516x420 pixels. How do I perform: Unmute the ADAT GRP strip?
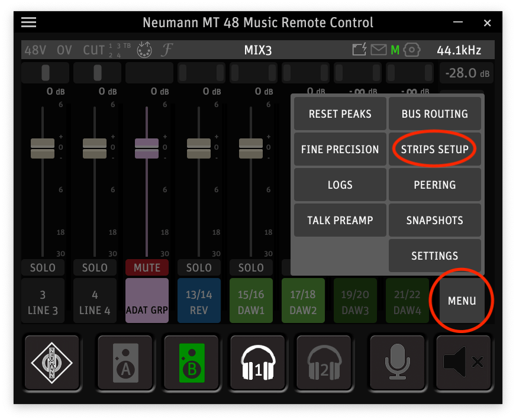click(147, 267)
